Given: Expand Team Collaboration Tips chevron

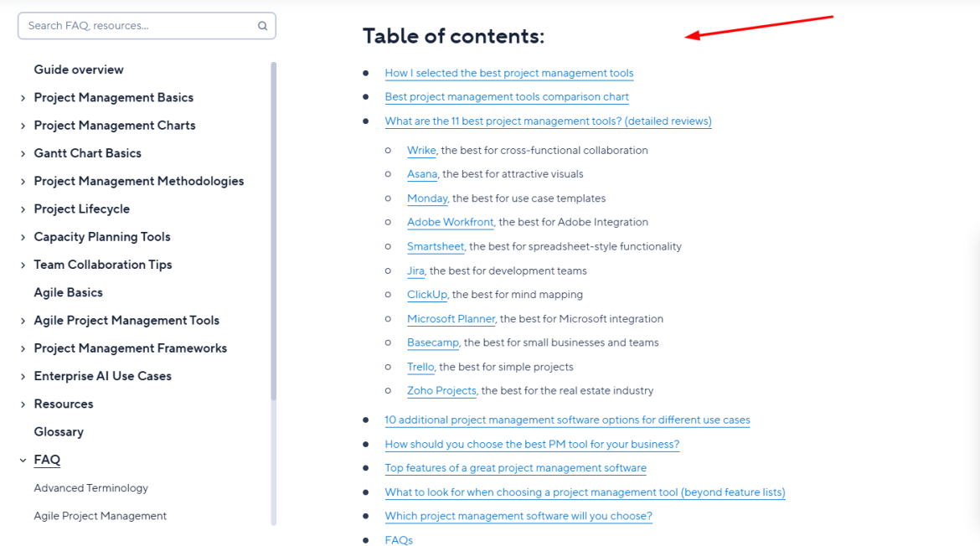Looking at the screenshot, I should pyautogui.click(x=23, y=265).
